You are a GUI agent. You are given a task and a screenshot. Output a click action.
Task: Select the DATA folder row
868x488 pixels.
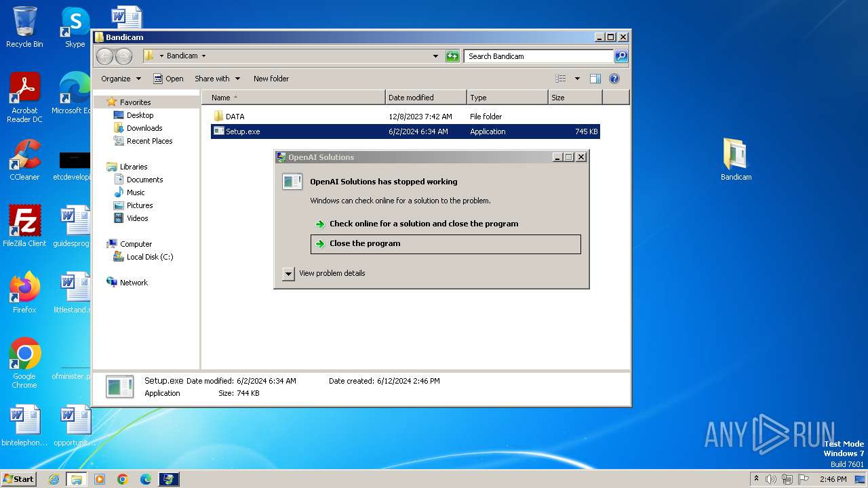pos(406,117)
